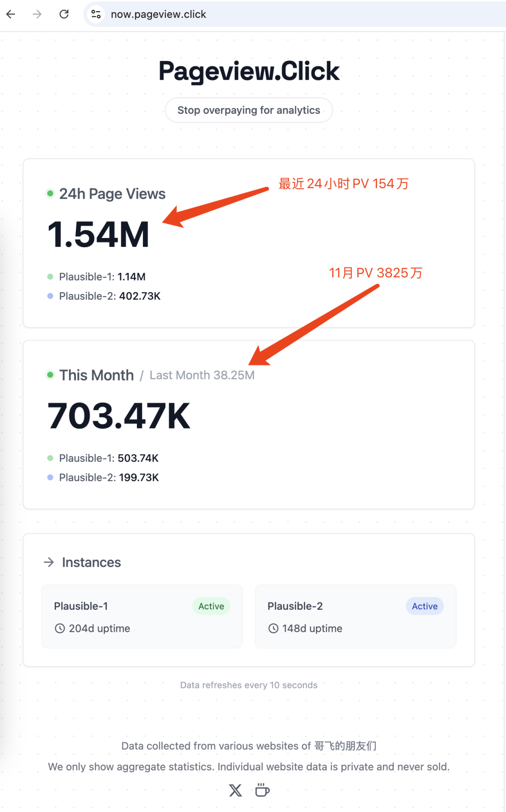Image resolution: width=506 pixels, height=812 pixels.
Task: Click Data refreshes every 10 seconds note
Action: click(x=249, y=685)
